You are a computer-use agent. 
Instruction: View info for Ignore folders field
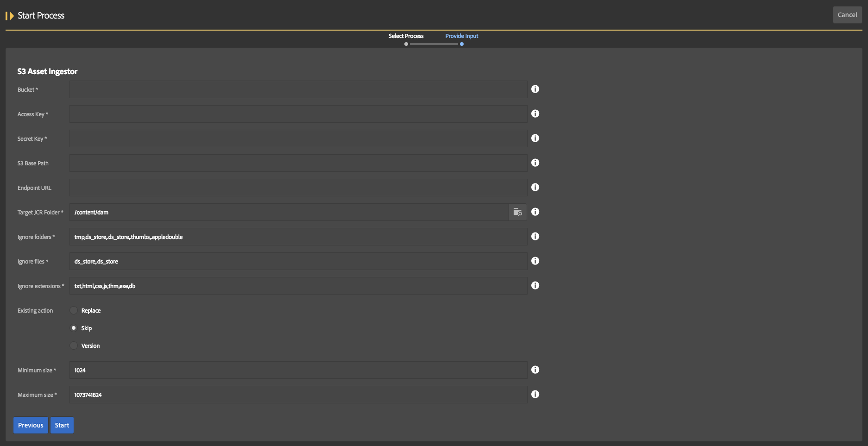(535, 236)
